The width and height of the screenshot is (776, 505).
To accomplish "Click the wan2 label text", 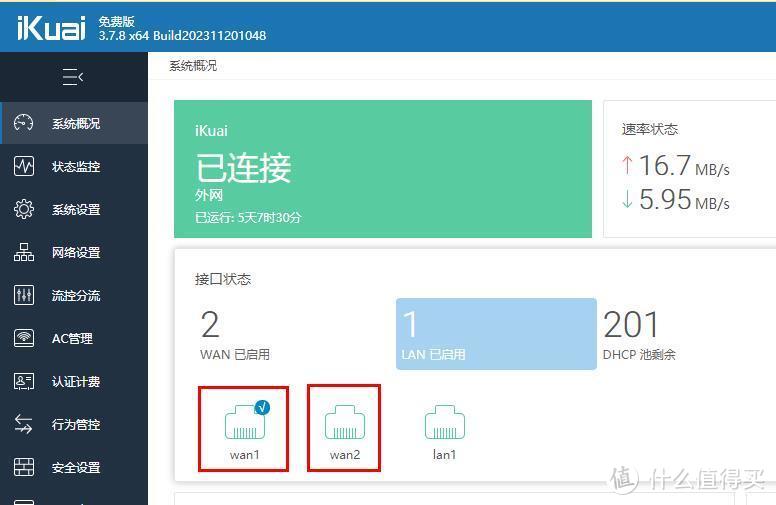I will (345, 454).
